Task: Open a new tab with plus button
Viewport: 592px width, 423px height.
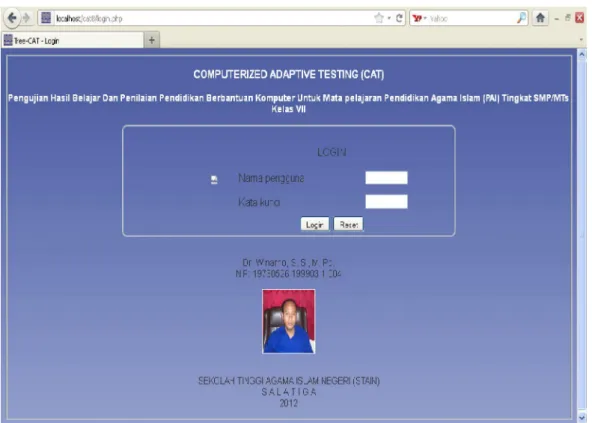Action: [152, 40]
